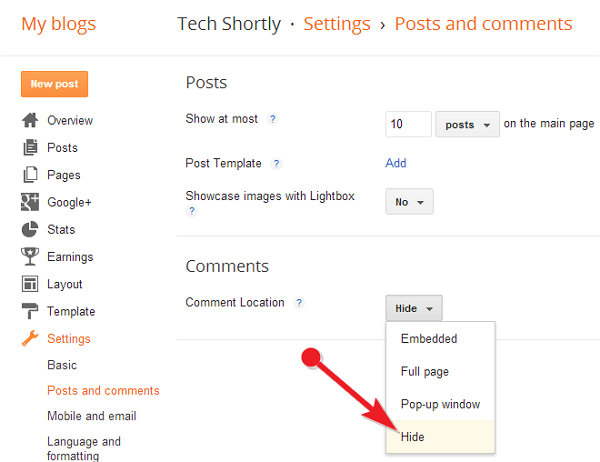The height and width of the screenshot is (462, 600).
Task: Click the Layout icon in sidebar
Action: click(30, 284)
